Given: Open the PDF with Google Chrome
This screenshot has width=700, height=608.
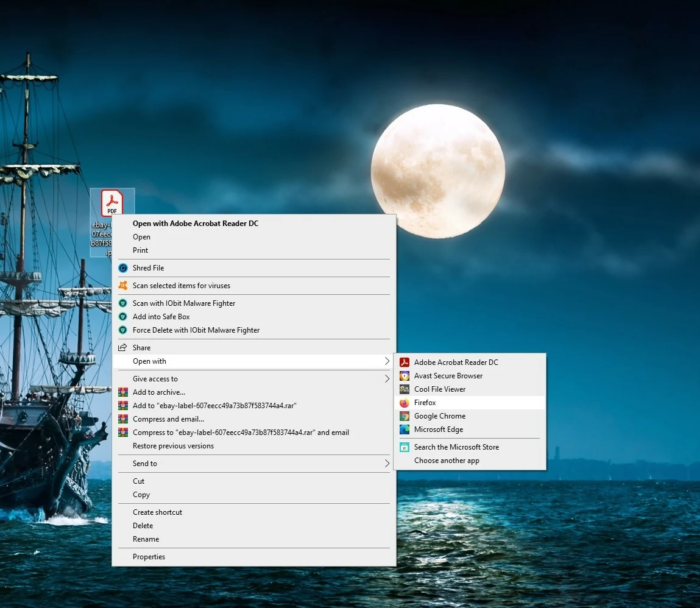Looking at the screenshot, I should pyautogui.click(x=470, y=416).
